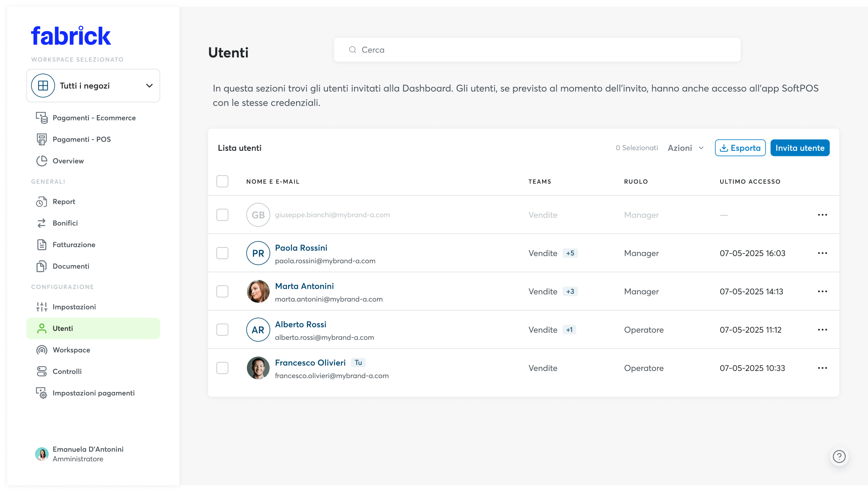Image resolution: width=868 pixels, height=493 pixels.
Task: Click the Overview pie chart icon
Action: pos(42,161)
